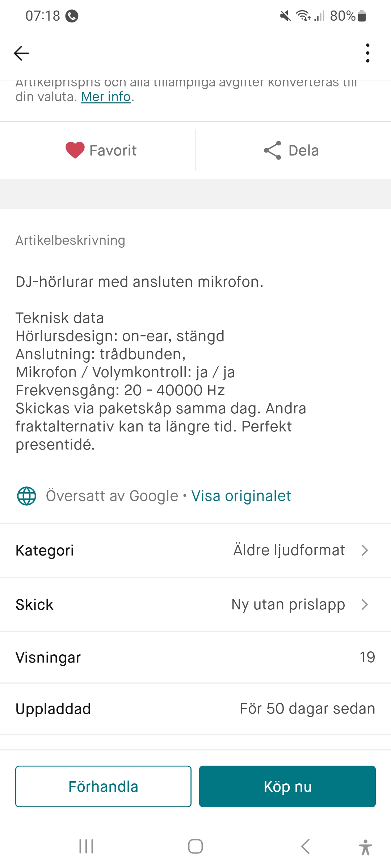Tap the translation globe icon

[27, 496]
